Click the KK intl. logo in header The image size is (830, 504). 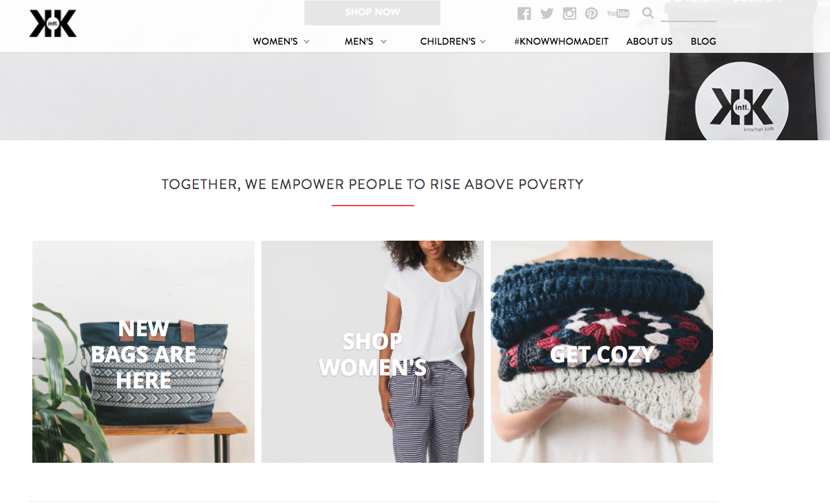pos(53,23)
